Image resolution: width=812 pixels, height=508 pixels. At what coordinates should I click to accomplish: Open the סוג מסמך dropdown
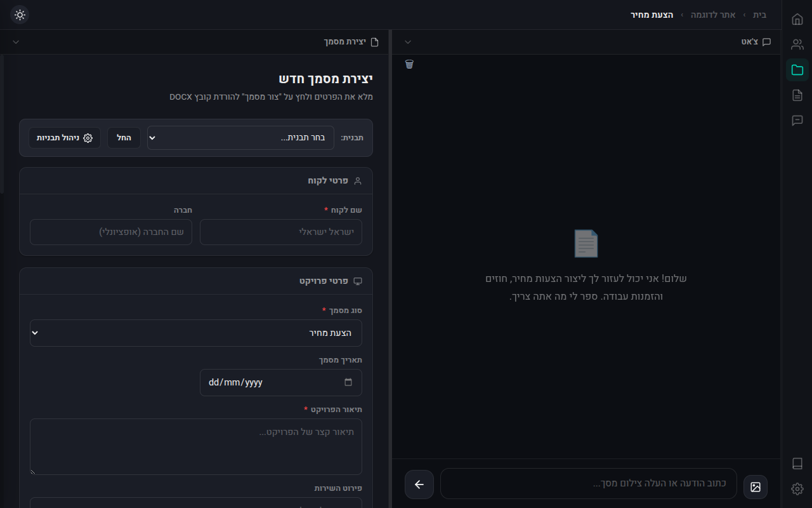click(196, 333)
